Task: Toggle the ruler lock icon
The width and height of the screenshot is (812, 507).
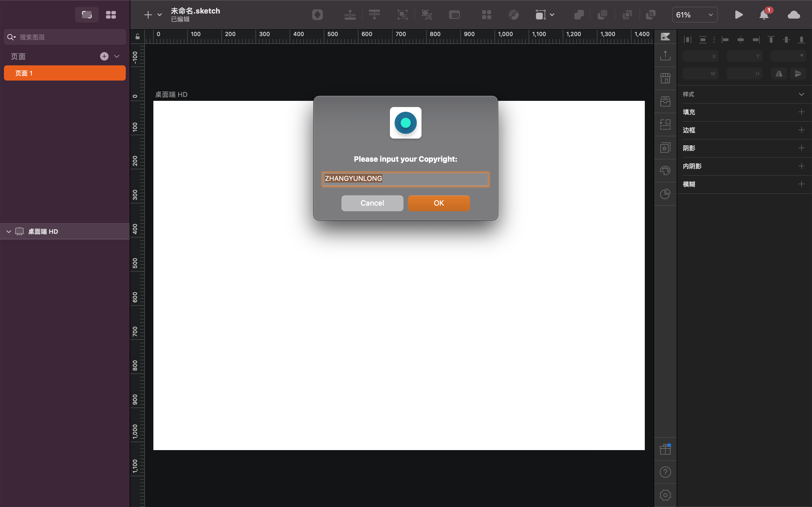Action: [138, 37]
